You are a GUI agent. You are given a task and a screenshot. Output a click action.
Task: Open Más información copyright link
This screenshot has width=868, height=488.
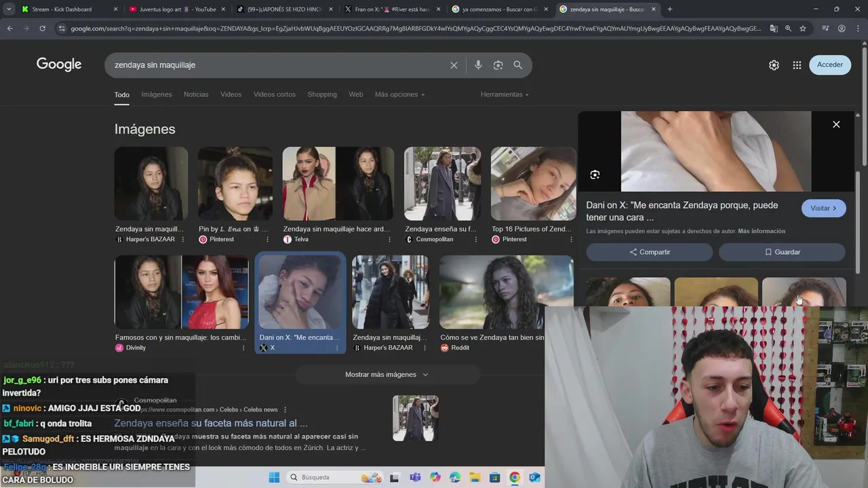(762, 231)
